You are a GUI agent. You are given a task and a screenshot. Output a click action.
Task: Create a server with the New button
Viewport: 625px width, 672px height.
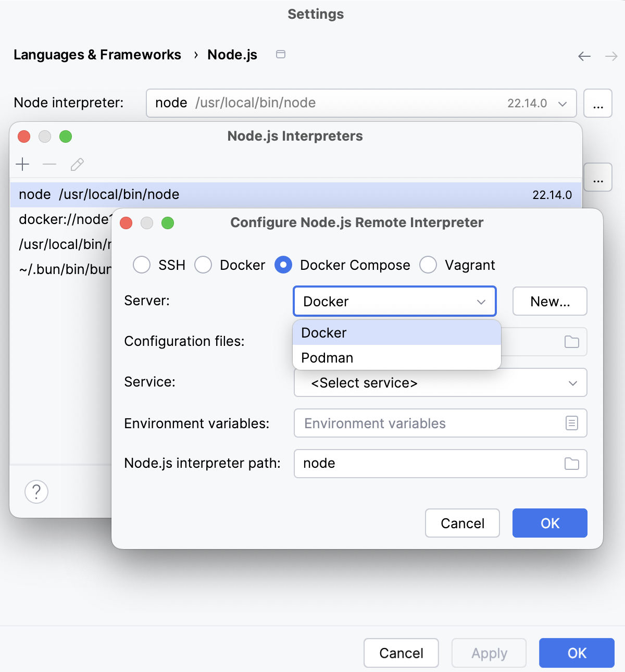(x=549, y=301)
